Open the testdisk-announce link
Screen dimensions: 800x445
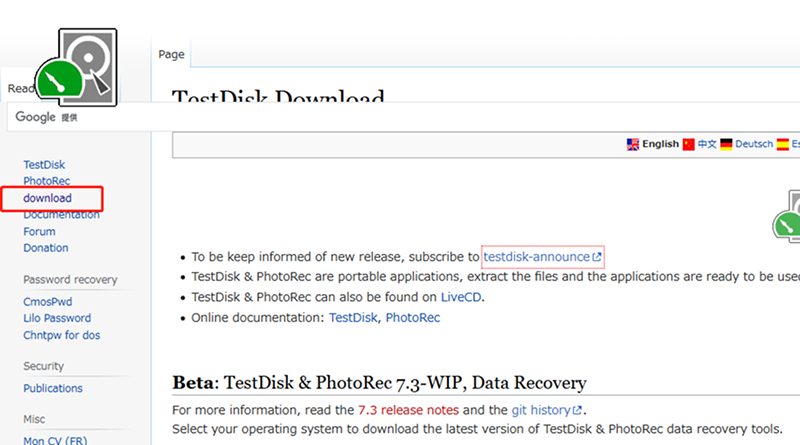pyautogui.click(x=536, y=257)
